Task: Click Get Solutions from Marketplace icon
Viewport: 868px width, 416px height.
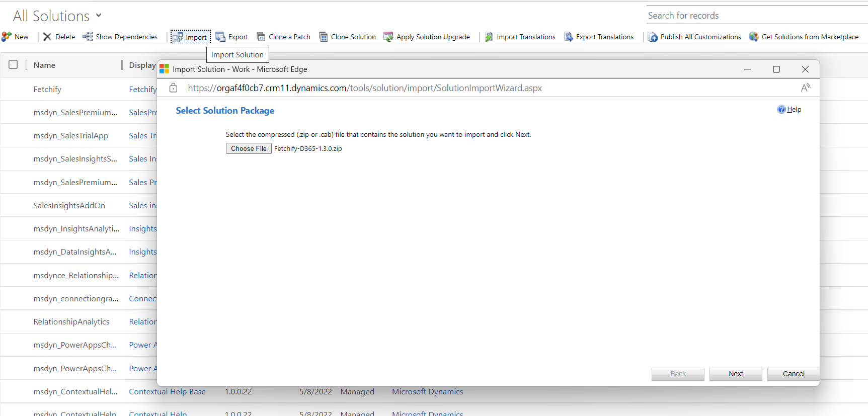Action: [754, 37]
